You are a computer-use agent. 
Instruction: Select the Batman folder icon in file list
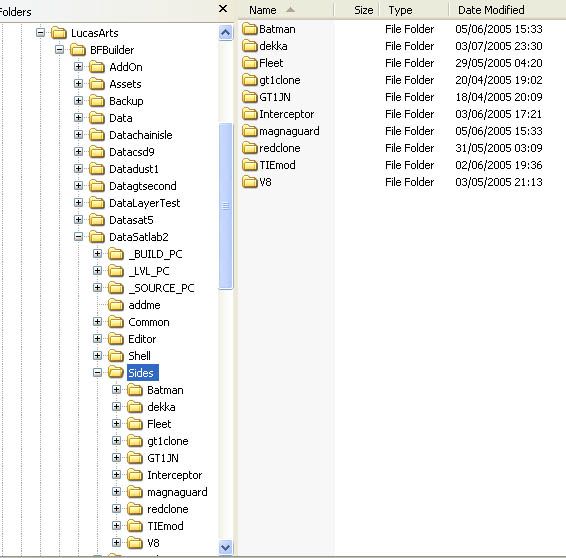pyautogui.click(x=249, y=29)
